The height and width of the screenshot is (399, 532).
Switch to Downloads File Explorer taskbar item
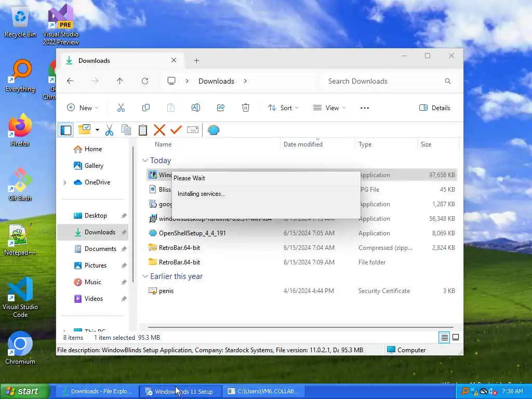pos(97,391)
